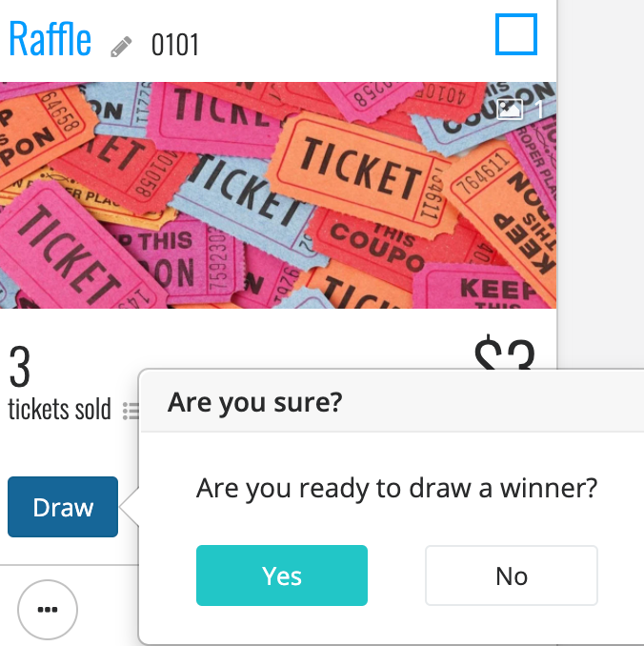Click the pencil edit icon beside Raffle
644x646 pixels.
coord(121,47)
